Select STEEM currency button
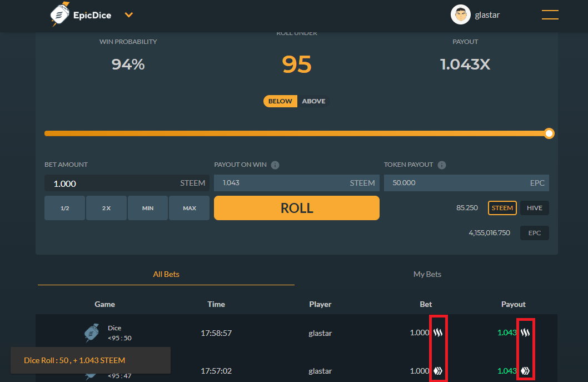588x382 pixels. (x=502, y=208)
